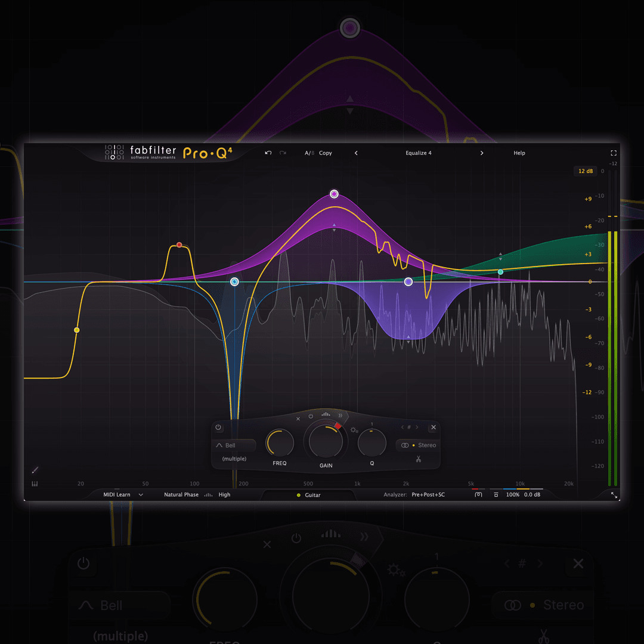This screenshot has width=644, height=644.
Task: Open the Equalize 4 preset menu
Action: [x=419, y=153]
